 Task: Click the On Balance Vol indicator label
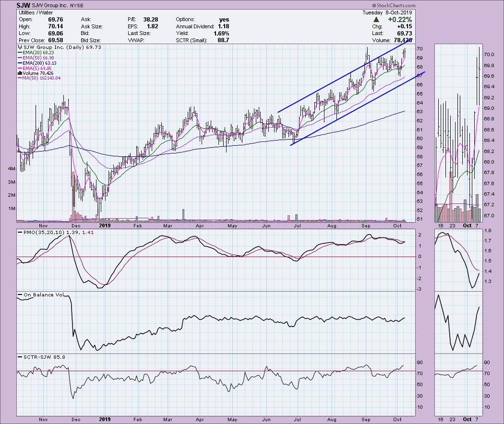point(41,294)
